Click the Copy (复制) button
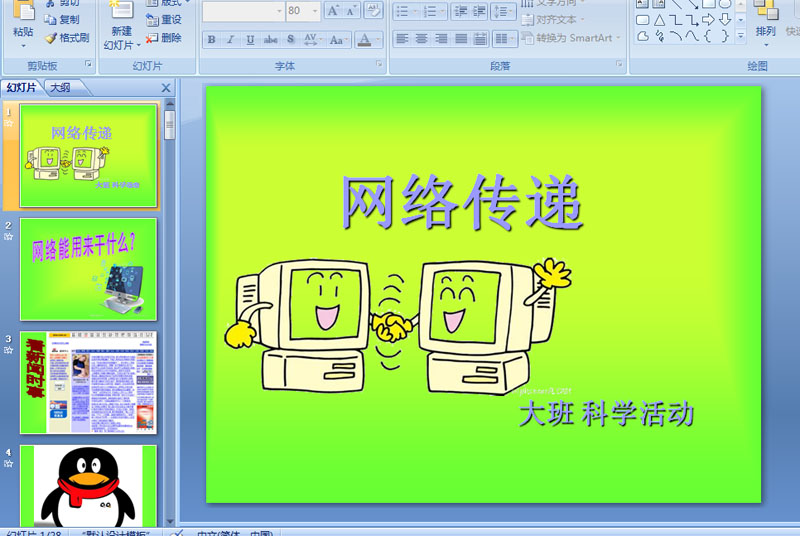Image resolution: width=800 pixels, height=536 pixels. (62, 19)
